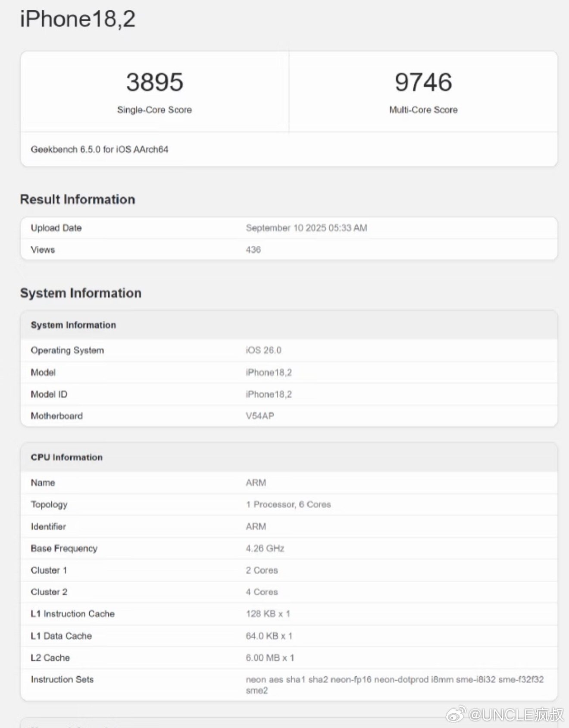569x728 pixels.
Task: Click the Model ID label
Action: point(49,394)
